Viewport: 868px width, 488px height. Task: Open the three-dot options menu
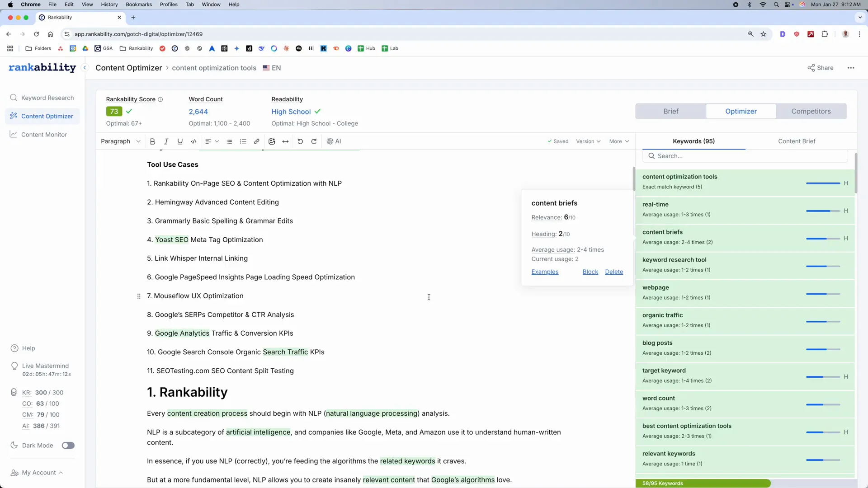(851, 68)
